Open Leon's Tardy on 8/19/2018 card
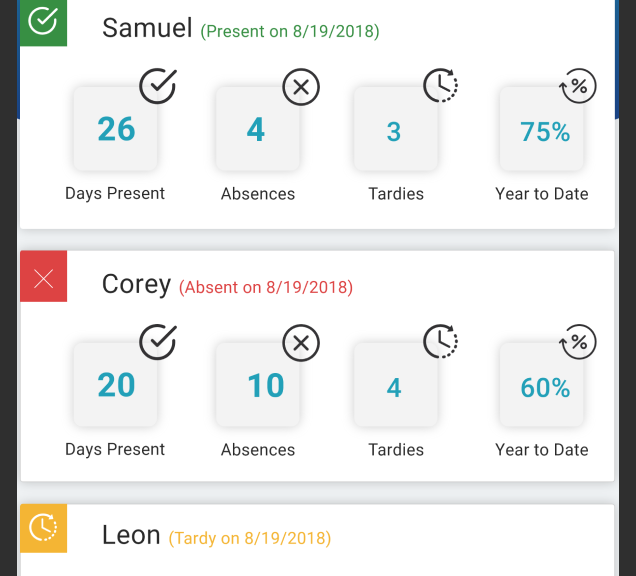The image size is (636, 576). click(317, 540)
